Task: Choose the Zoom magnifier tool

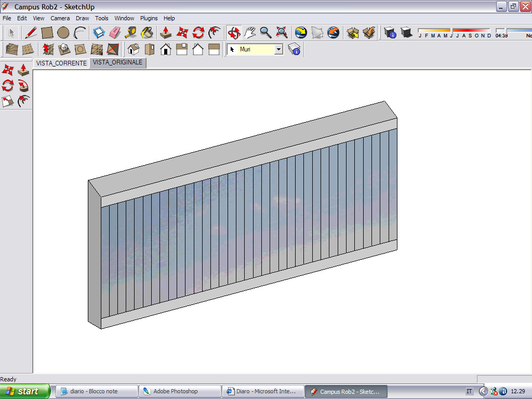Action: [265, 33]
